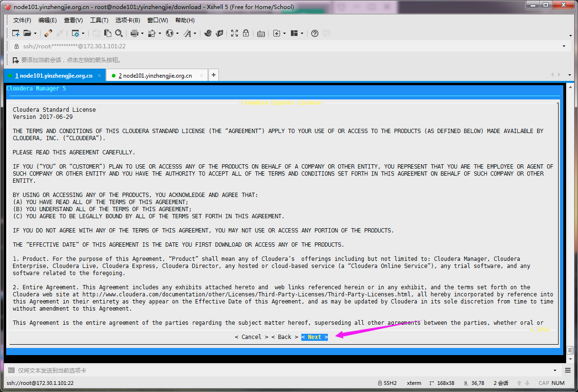578x392 pixels.
Task: Expand the file transfer dropdown arrow
Action: click(x=160, y=33)
